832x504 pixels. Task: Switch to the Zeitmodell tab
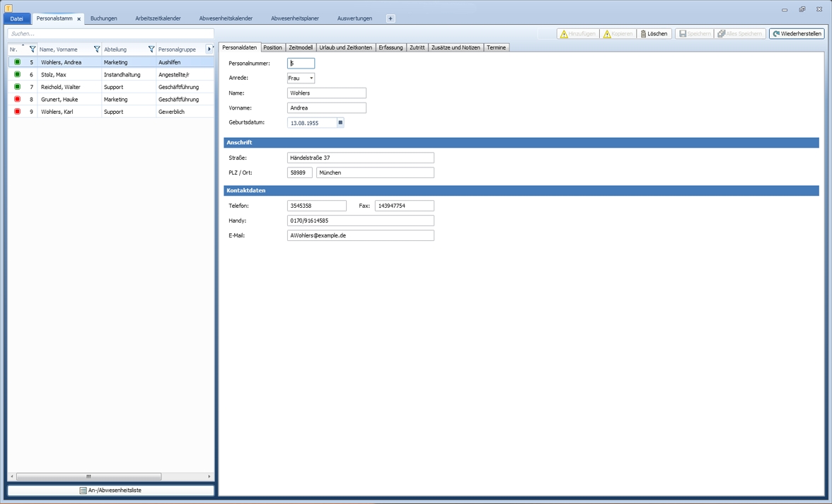point(301,47)
